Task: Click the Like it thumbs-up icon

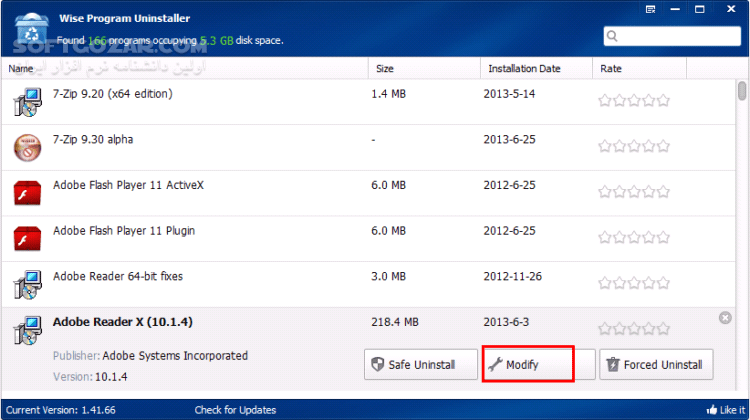Action: [x=712, y=409]
